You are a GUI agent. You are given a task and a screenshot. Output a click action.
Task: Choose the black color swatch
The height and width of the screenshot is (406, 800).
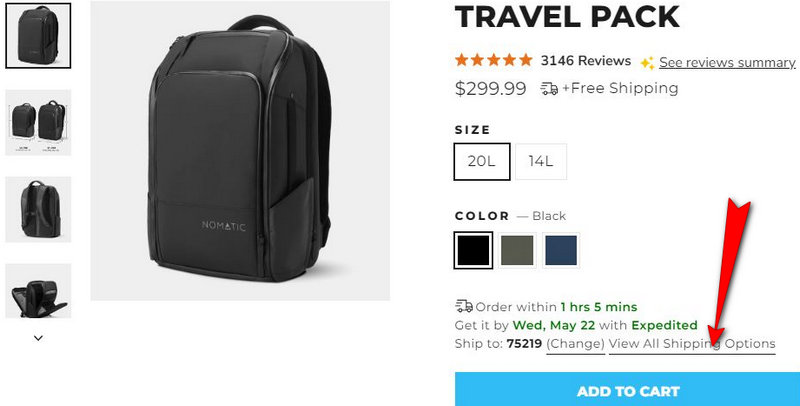[x=473, y=250]
